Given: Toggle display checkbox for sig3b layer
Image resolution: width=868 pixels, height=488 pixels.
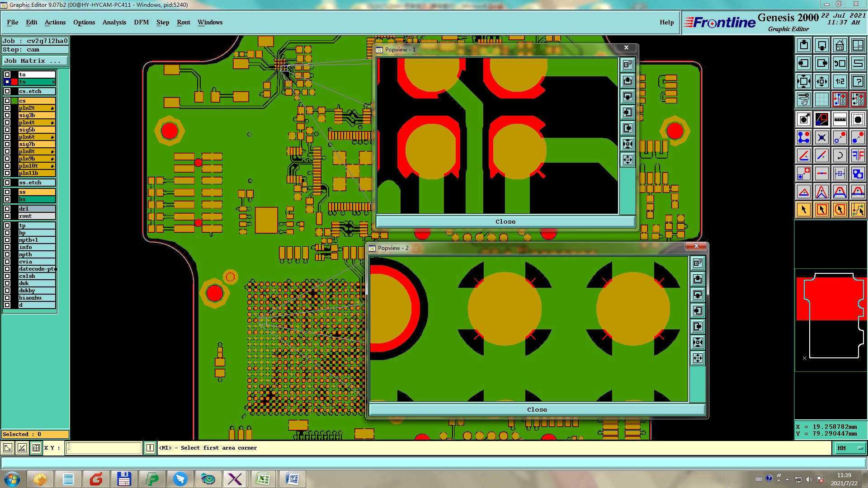Looking at the screenshot, I should (x=7, y=115).
